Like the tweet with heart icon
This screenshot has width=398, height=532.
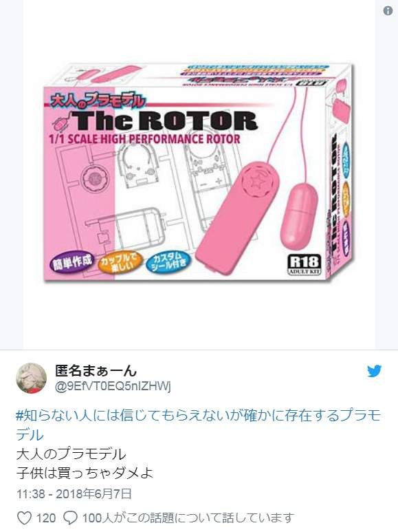(24, 518)
